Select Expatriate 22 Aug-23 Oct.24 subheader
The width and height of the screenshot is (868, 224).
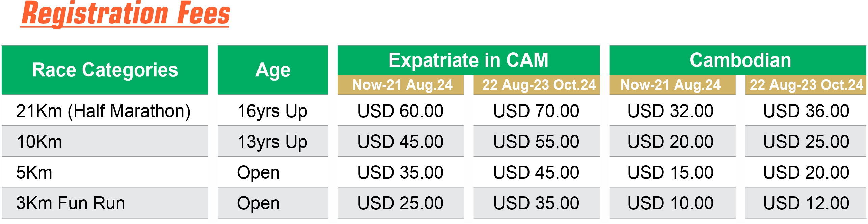537,85
